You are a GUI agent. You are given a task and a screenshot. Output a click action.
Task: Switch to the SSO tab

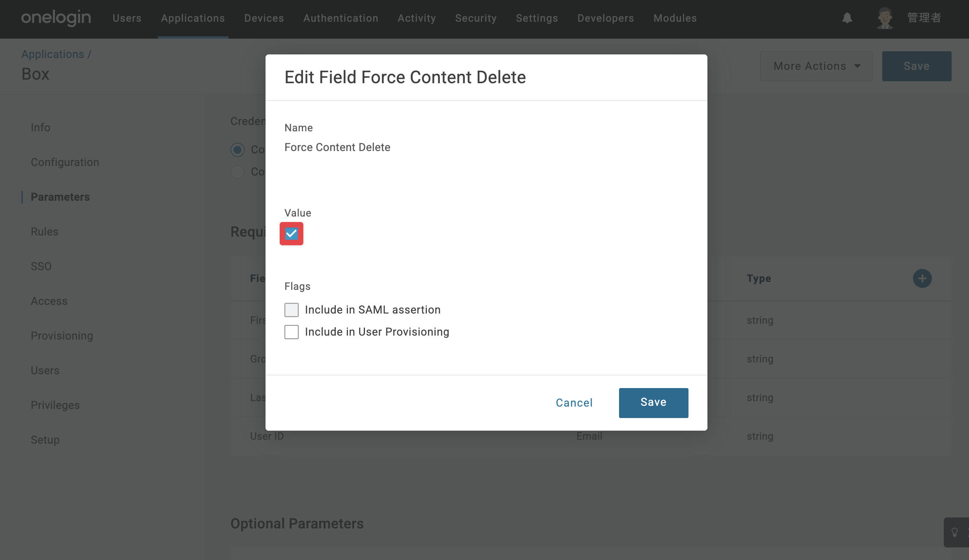[41, 267]
